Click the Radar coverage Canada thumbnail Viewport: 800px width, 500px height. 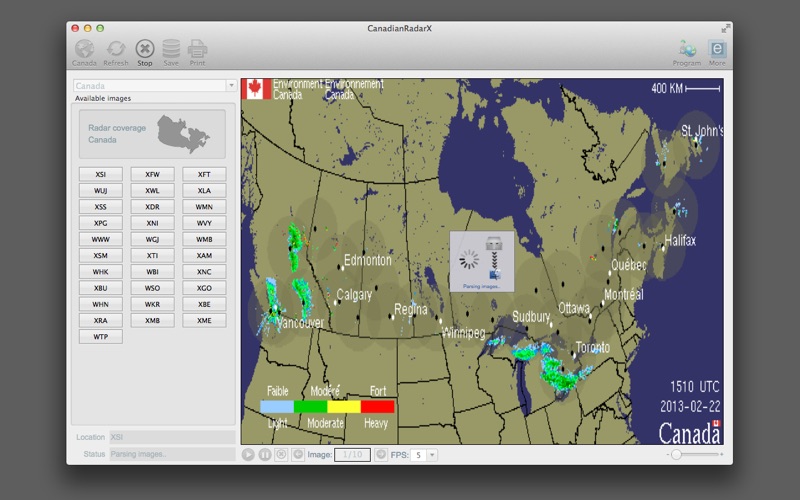(x=152, y=134)
